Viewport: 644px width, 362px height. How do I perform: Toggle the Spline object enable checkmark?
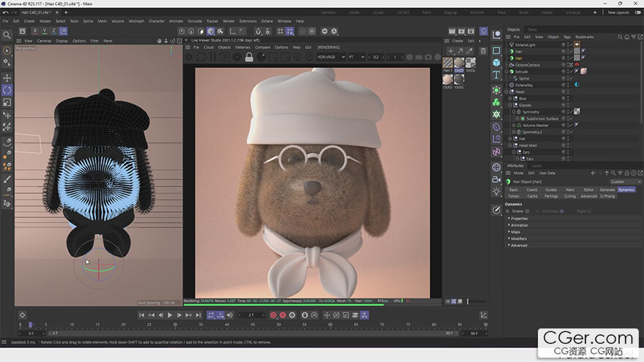pos(571,78)
